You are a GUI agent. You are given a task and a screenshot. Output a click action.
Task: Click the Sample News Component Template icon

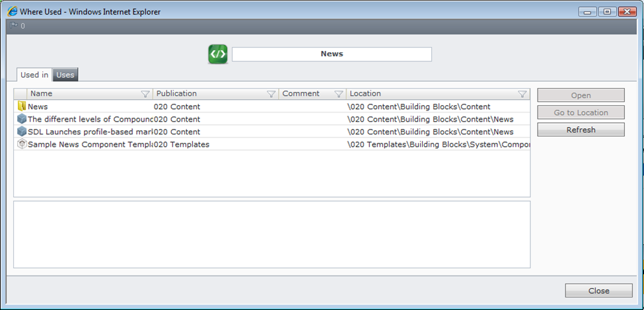[x=22, y=144]
